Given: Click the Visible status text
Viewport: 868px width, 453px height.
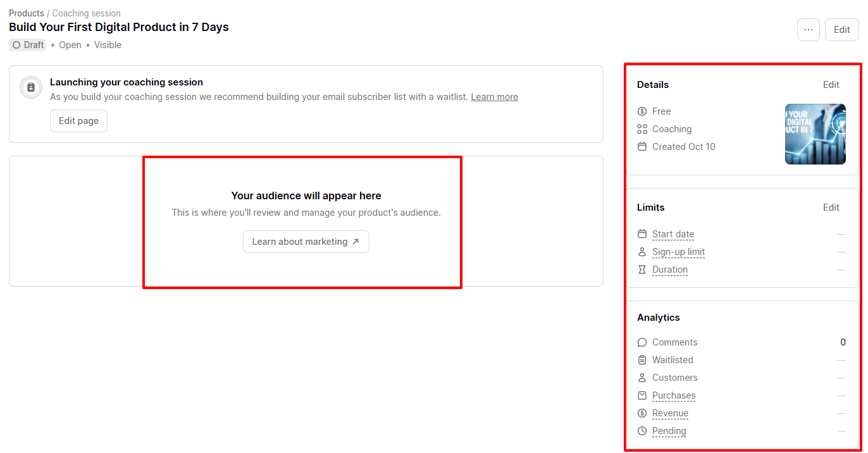Looking at the screenshot, I should pyautogui.click(x=108, y=45).
